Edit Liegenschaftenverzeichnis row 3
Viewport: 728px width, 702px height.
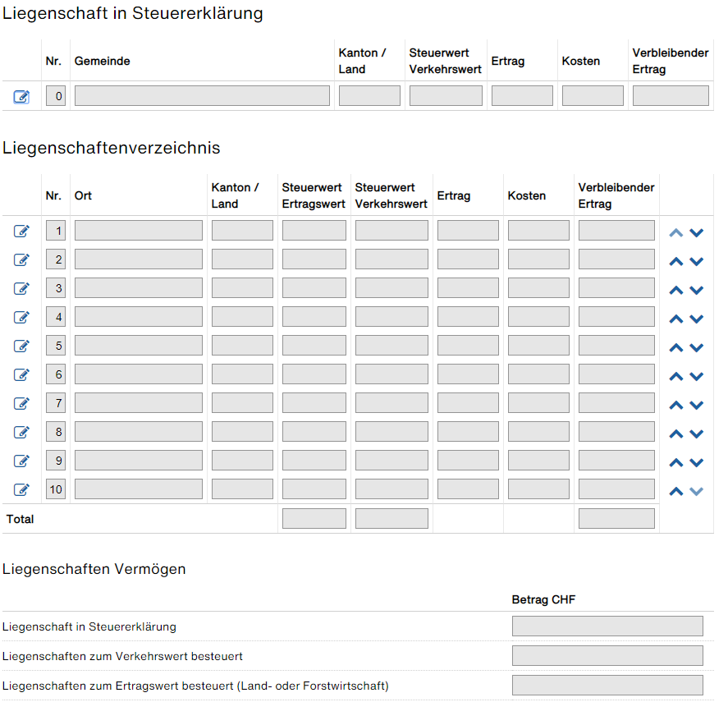click(x=21, y=288)
